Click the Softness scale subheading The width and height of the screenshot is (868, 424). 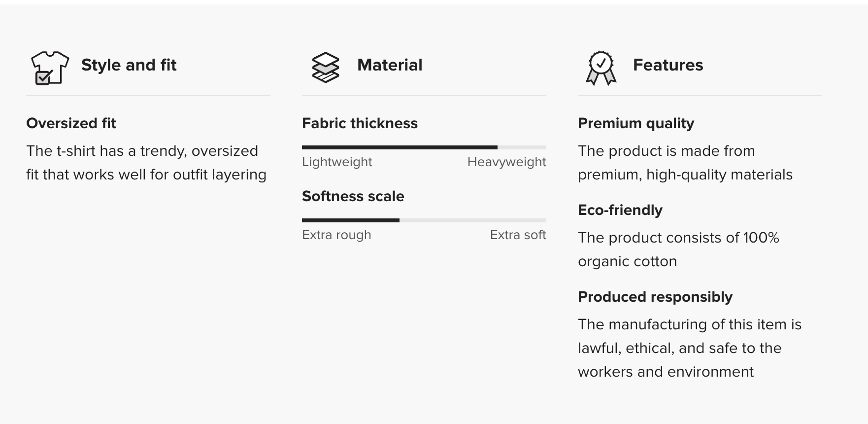point(353,196)
